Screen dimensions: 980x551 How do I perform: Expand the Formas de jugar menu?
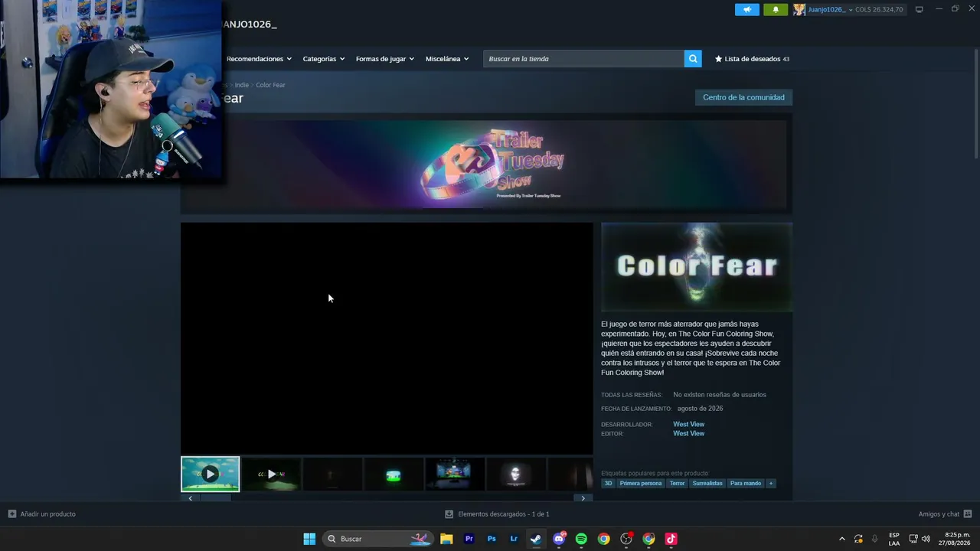pyautogui.click(x=384, y=59)
